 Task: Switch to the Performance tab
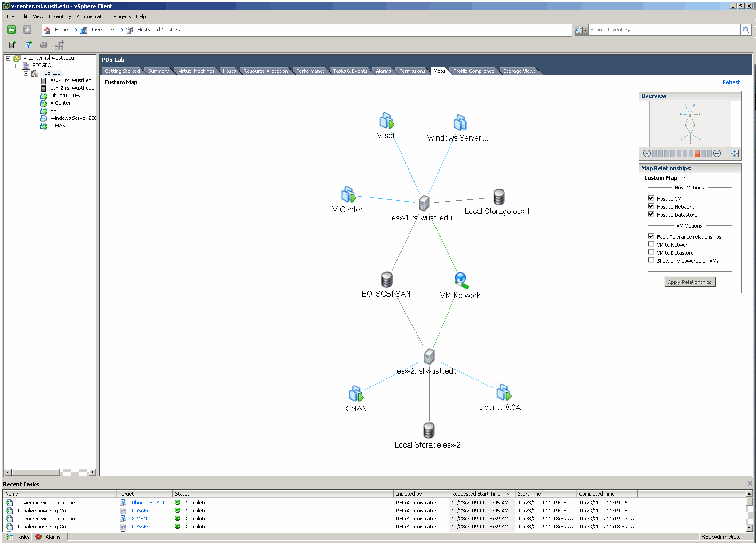[x=310, y=71]
